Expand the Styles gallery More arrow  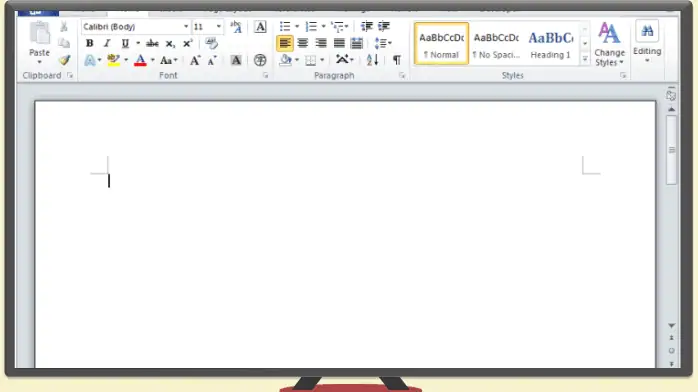click(585, 59)
